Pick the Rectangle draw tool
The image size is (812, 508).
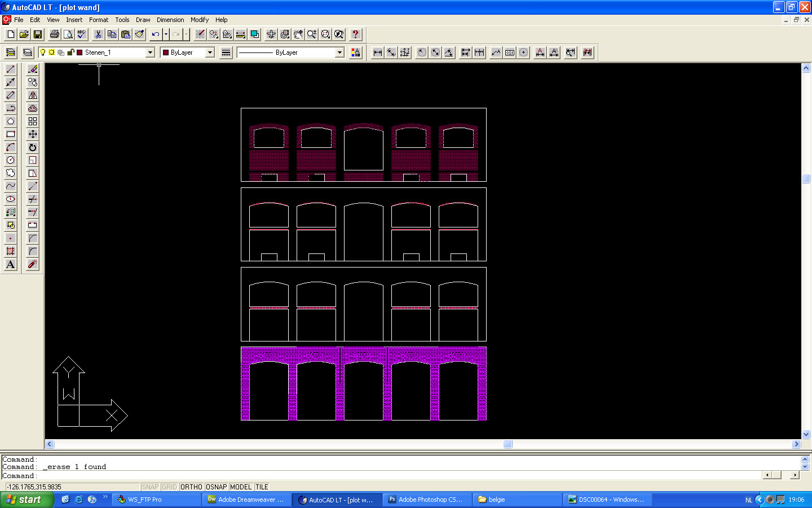(x=10, y=134)
